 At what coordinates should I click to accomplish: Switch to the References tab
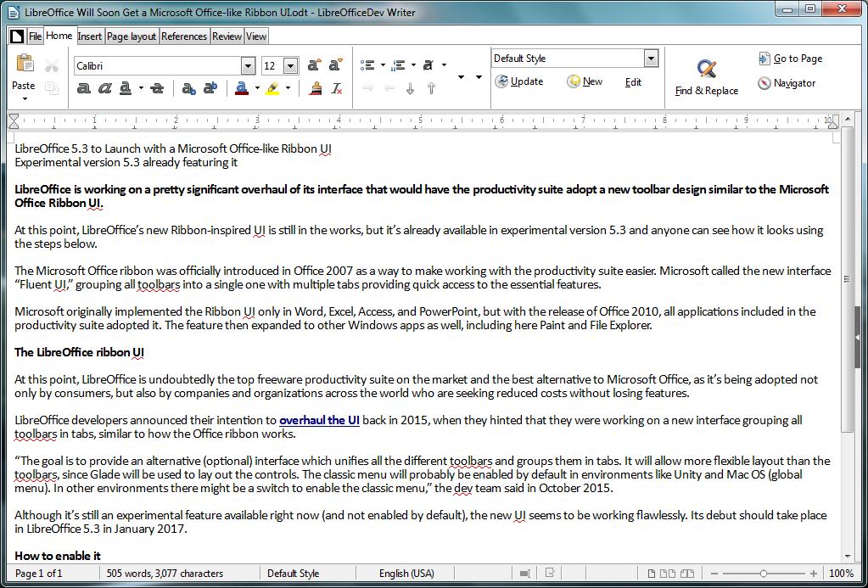click(184, 36)
